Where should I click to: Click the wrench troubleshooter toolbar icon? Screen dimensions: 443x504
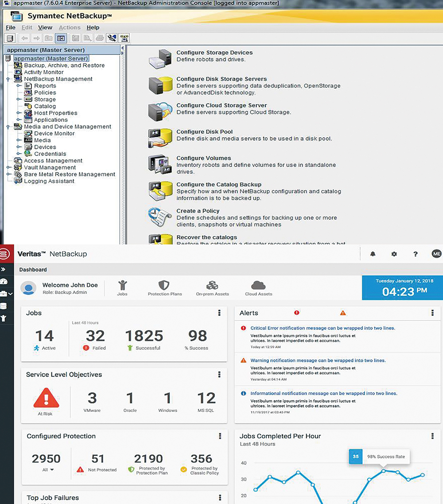click(112, 38)
